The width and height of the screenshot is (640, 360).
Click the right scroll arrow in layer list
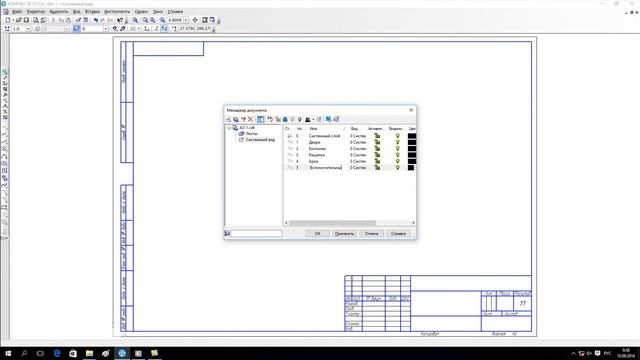(413, 223)
